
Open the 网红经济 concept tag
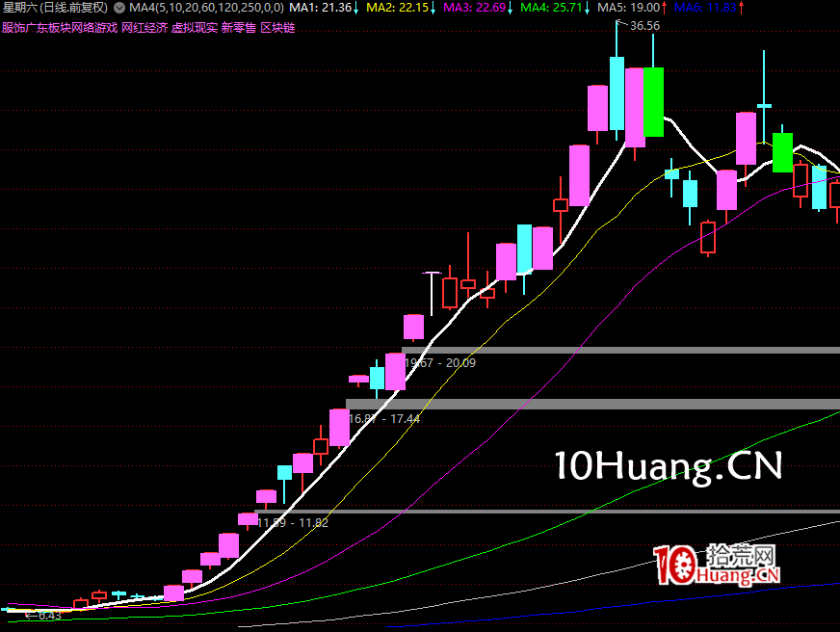pyautogui.click(x=144, y=28)
